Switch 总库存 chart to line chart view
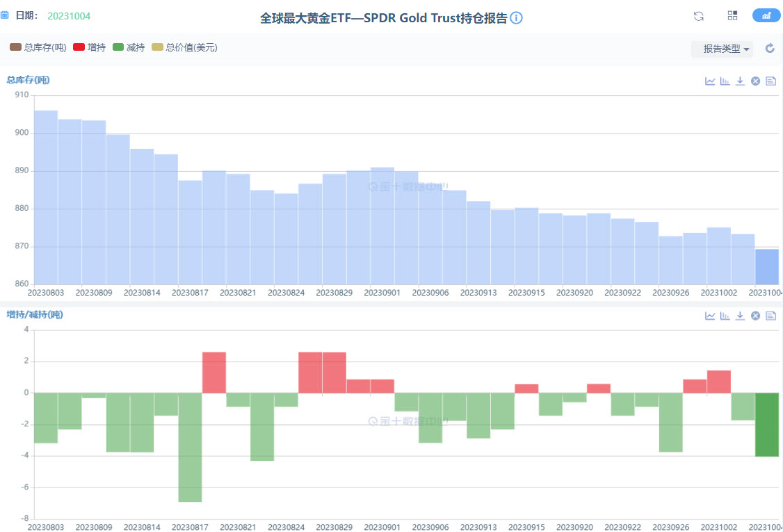The image size is (783, 532). point(710,81)
